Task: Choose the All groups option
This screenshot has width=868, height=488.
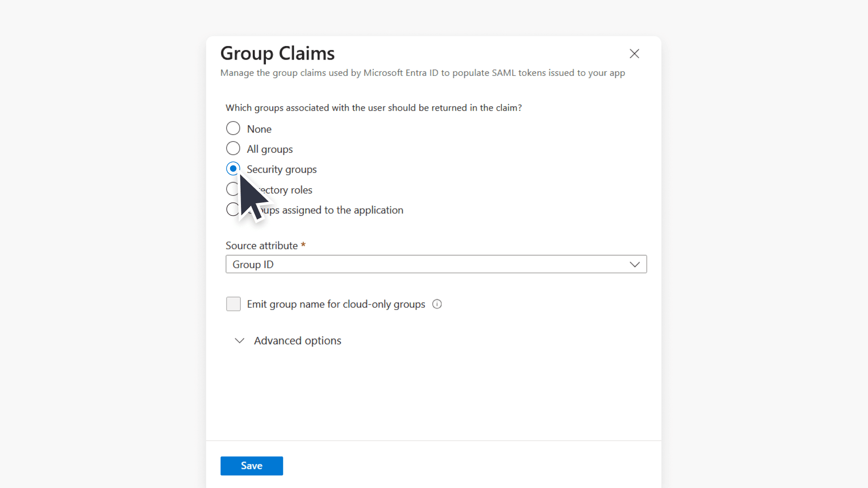Action: (233, 148)
